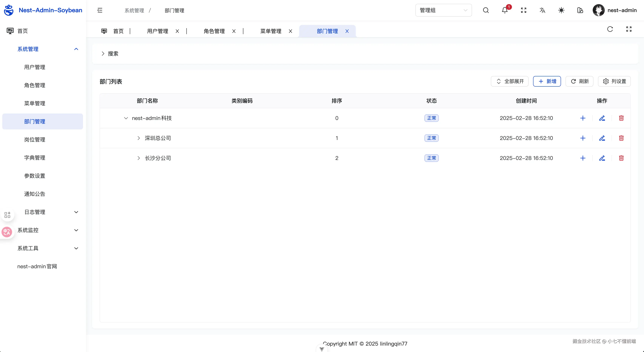Image resolution: width=644 pixels, height=352 pixels.
Task: Open theme layout configuration icon
Action: click(580, 10)
